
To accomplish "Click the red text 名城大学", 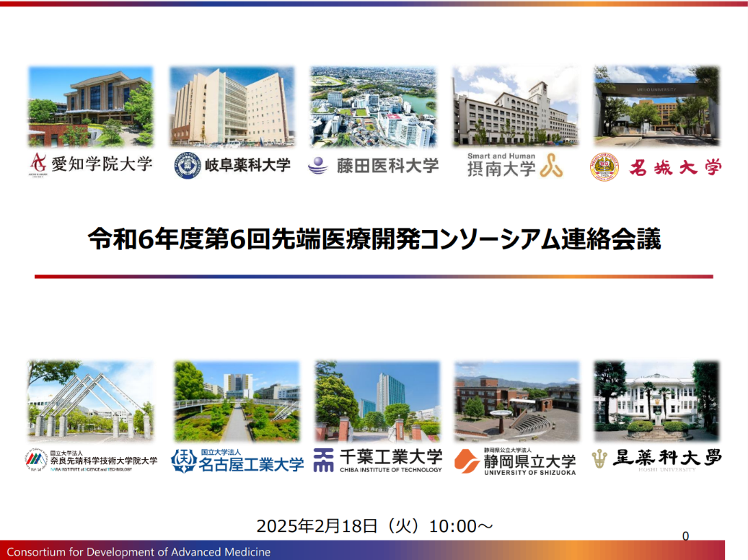I will coord(675,168).
